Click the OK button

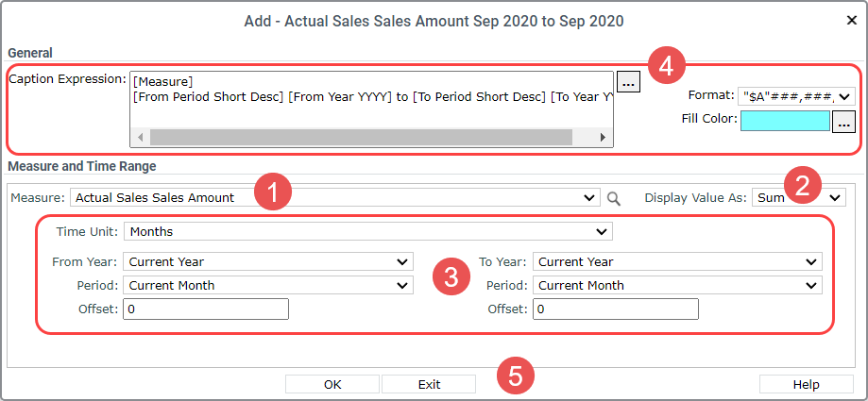(332, 384)
